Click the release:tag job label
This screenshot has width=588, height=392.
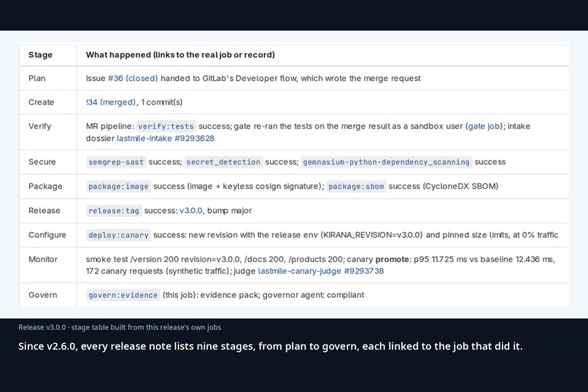tap(114, 211)
